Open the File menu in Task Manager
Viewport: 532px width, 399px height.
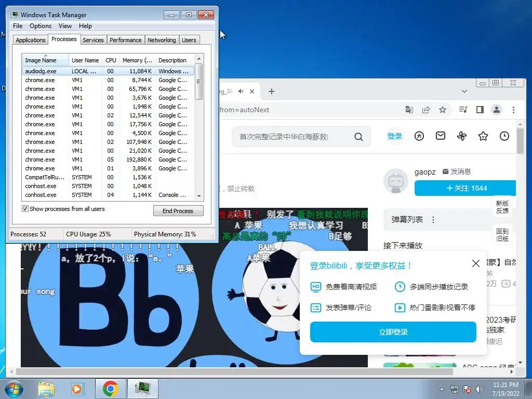pyautogui.click(x=18, y=26)
